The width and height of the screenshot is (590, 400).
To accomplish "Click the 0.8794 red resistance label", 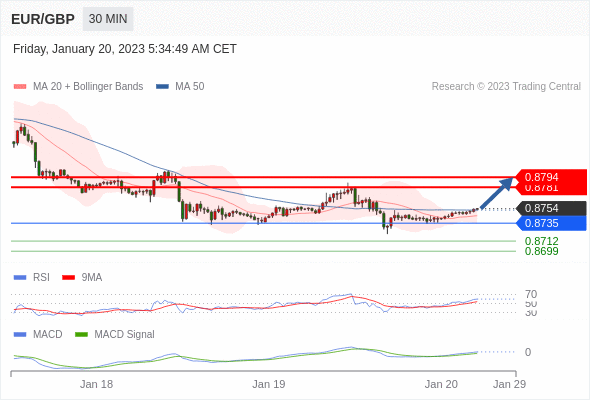I will (551, 177).
